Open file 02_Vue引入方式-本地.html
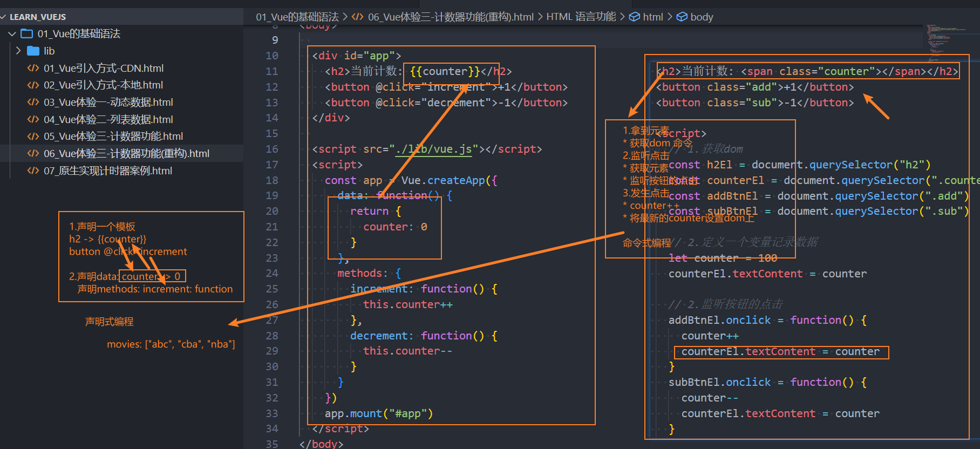980x449 pixels. (103, 85)
